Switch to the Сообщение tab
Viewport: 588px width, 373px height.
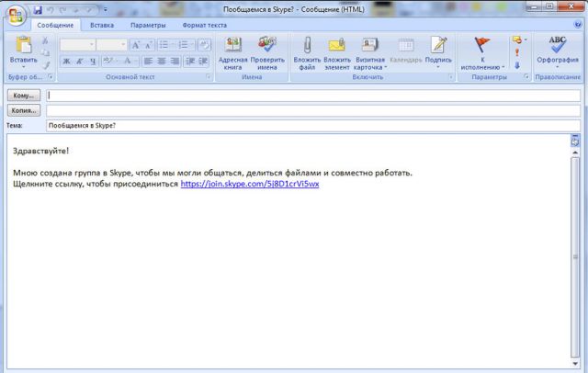[55, 25]
